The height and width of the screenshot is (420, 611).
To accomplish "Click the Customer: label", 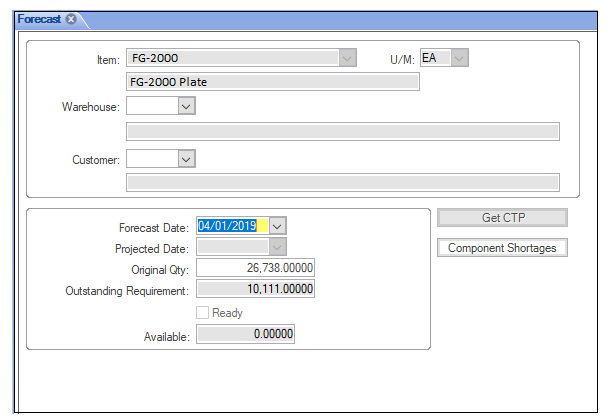I will point(96,160).
